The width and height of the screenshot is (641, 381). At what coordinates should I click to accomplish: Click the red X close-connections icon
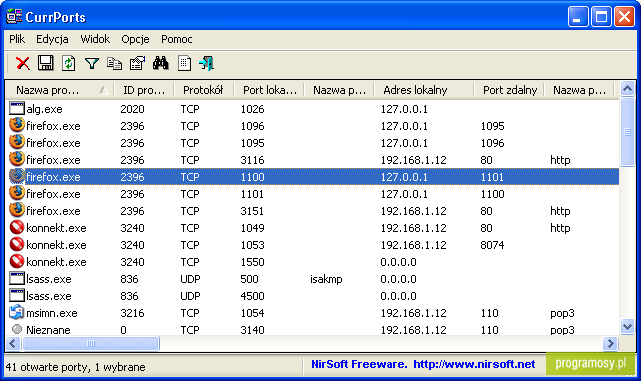click(x=22, y=63)
